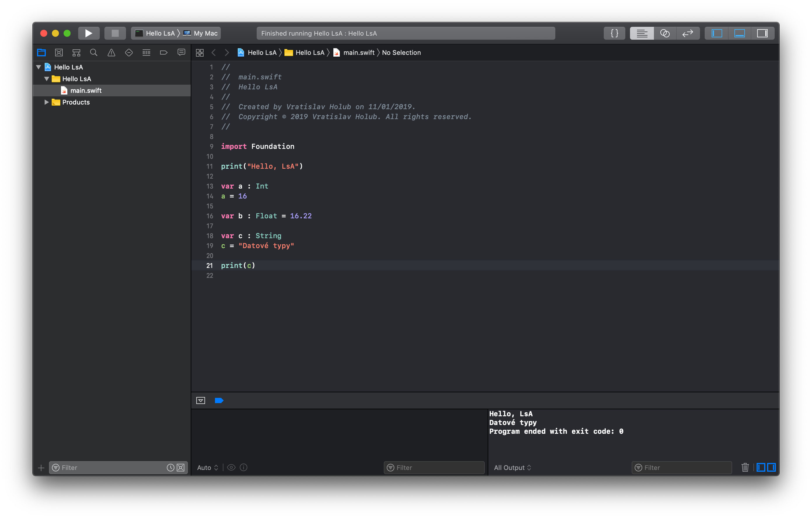The height and width of the screenshot is (519, 812).
Task: Switch to assistant editor mode
Action: tap(665, 33)
